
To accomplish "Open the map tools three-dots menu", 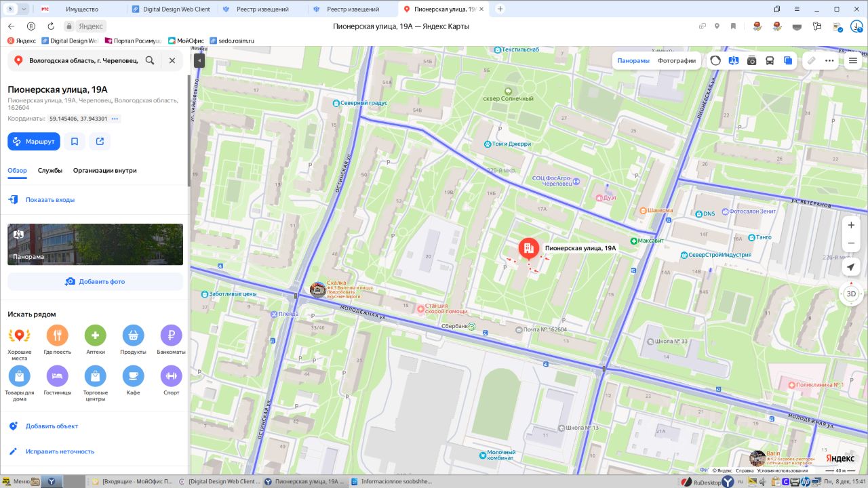I will 829,60.
